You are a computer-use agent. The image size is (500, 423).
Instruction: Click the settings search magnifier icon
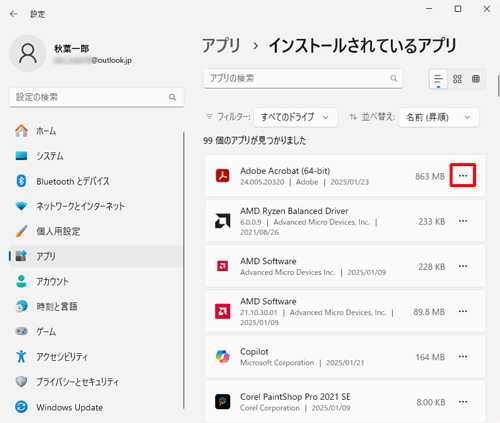[x=172, y=97]
